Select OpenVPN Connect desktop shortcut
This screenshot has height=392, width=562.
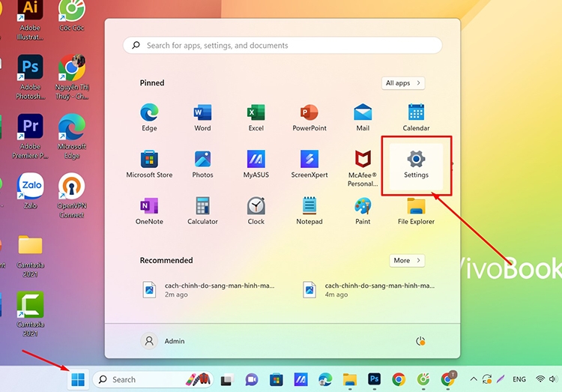coord(72,196)
